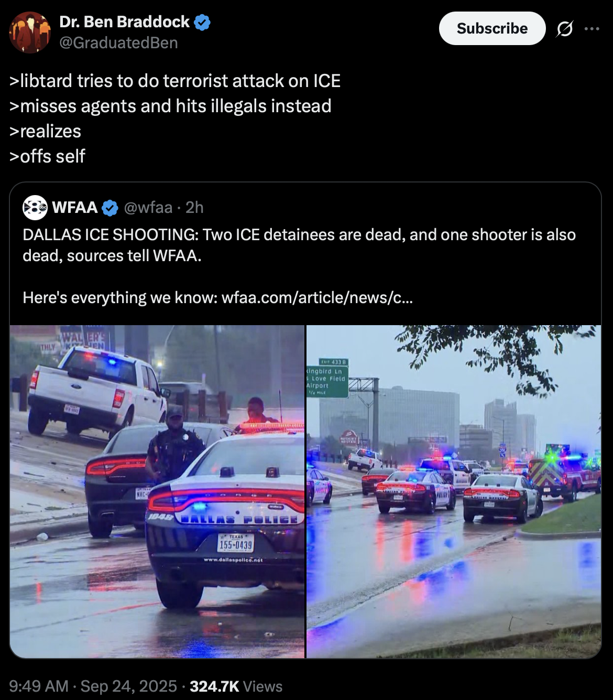This screenshot has height=700, width=613.
Task: Open the WFAA channel logo avatar
Action: (x=35, y=208)
